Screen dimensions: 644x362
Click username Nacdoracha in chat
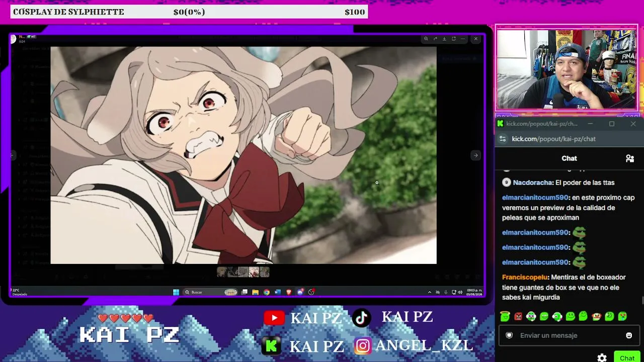(x=533, y=183)
